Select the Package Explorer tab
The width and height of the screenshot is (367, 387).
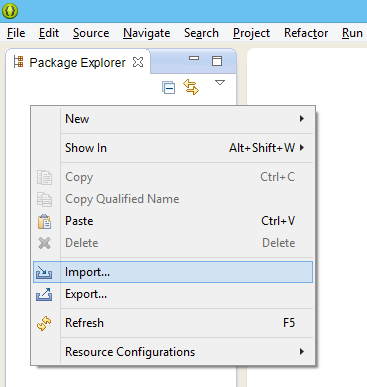tap(78, 62)
